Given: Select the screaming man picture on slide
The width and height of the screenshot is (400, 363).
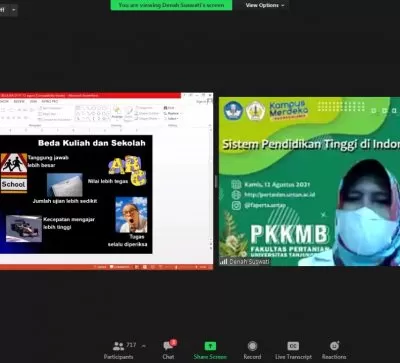Looking at the screenshot, I should pos(131,214).
